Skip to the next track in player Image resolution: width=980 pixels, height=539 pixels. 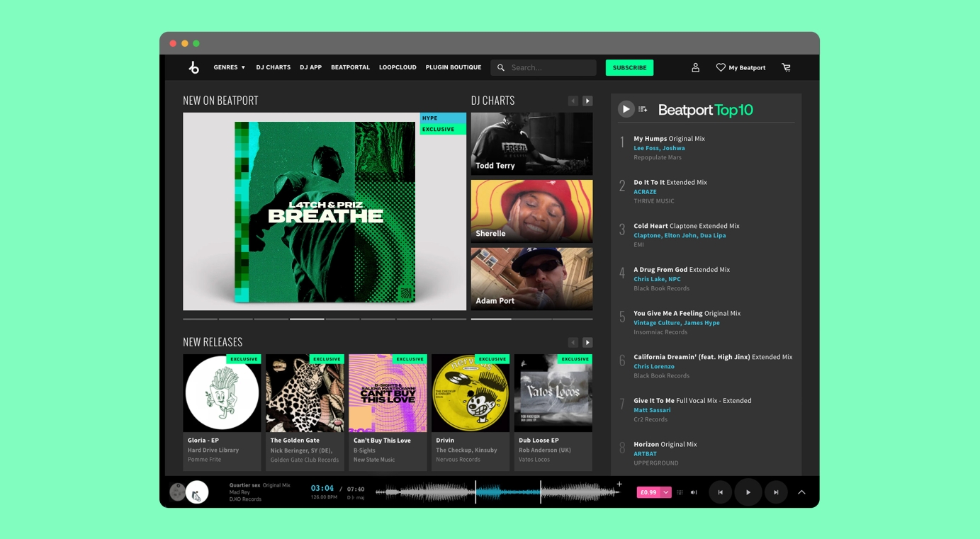pyautogui.click(x=776, y=492)
